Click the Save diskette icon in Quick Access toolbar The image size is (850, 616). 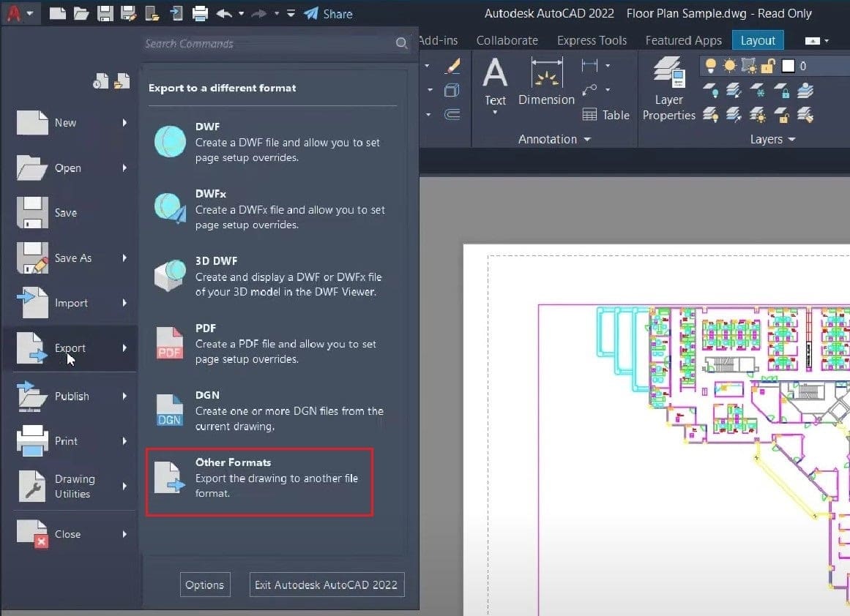(x=105, y=13)
